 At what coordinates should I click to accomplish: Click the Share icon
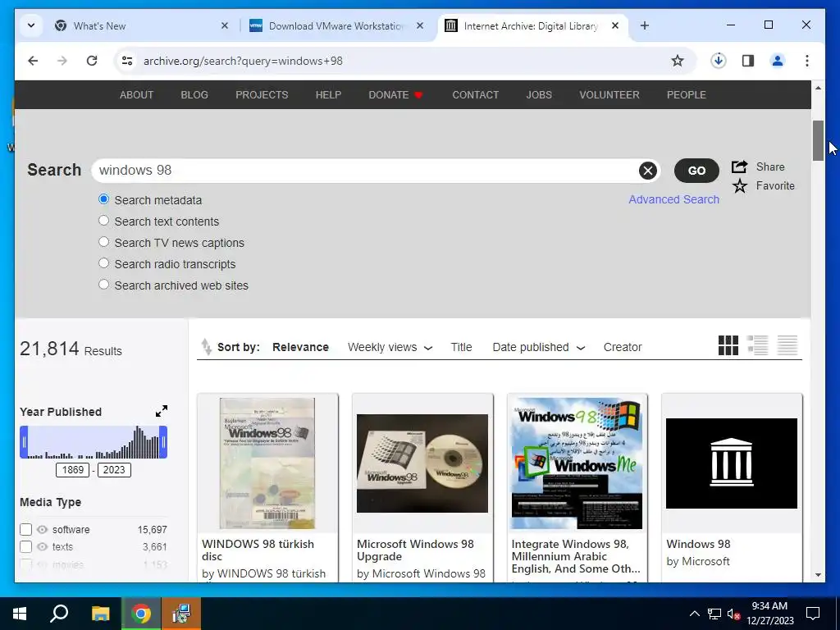[739, 167]
